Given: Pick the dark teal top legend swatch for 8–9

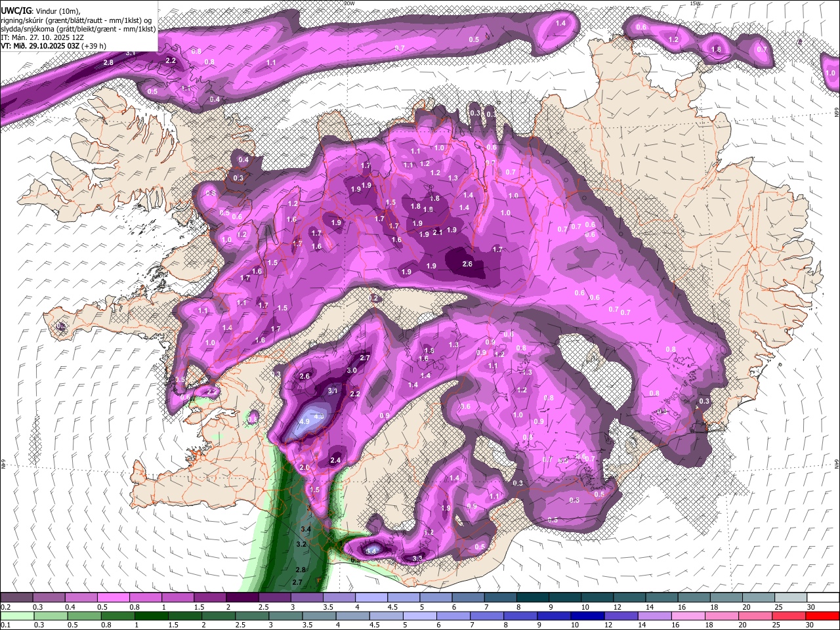Looking at the screenshot, I should pyautogui.click(x=532, y=598).
